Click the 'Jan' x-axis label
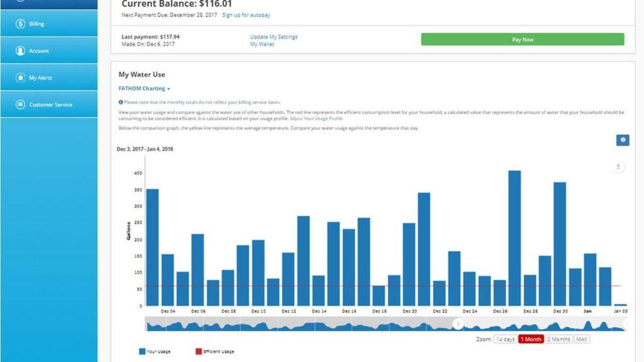Image resolution: width=644 pixels, height=362 pixels. click(588, 311)
